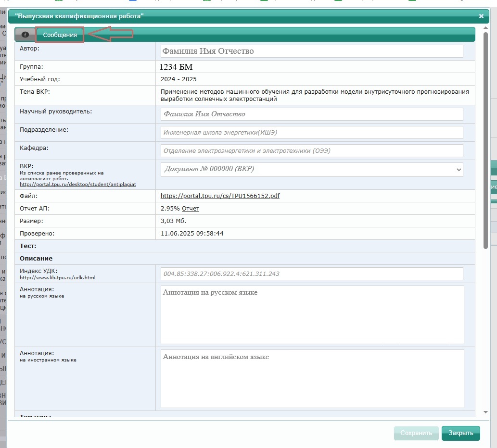Close the dialog with the X icon

point(481,16)
